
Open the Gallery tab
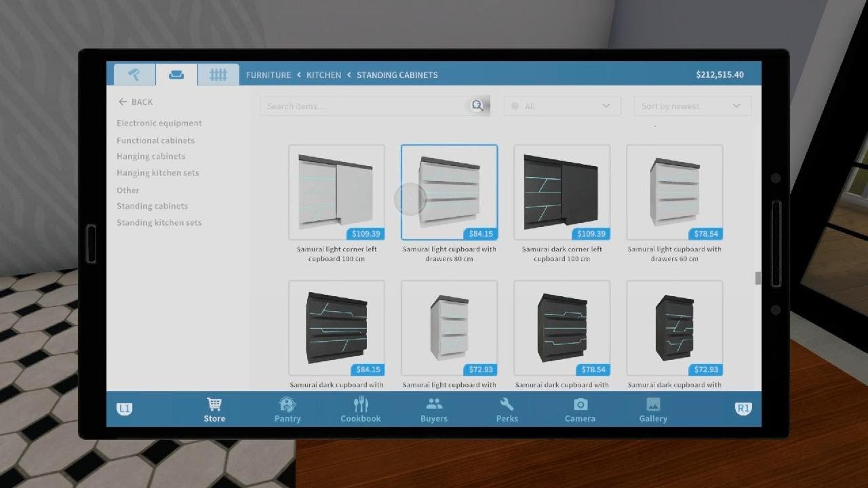coord(653,409)
